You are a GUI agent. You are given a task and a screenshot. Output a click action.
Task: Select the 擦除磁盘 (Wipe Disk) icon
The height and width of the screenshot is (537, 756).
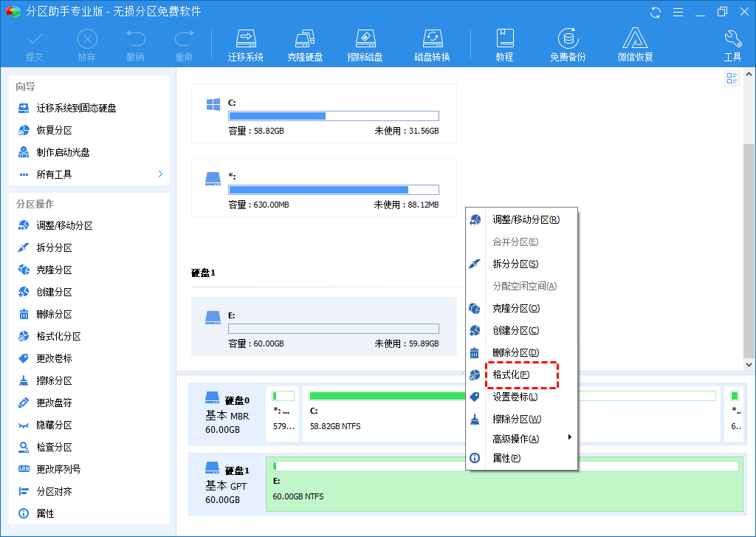(x=365, y=42)
